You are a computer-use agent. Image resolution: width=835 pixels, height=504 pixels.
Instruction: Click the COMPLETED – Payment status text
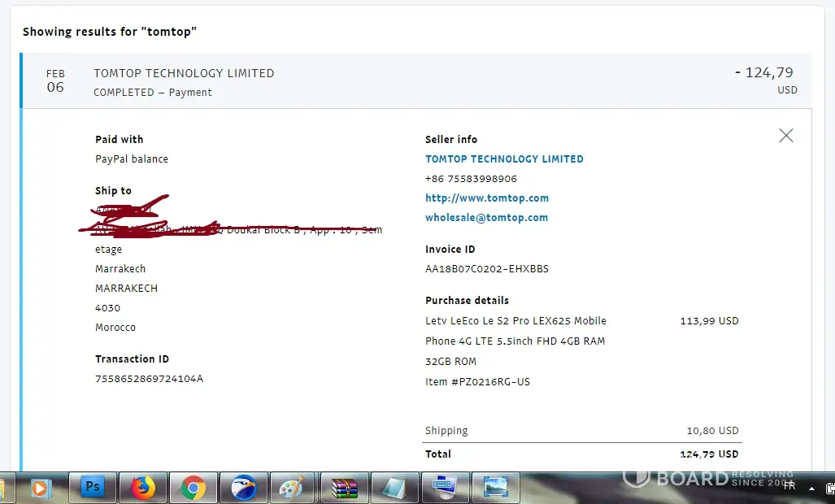click(x=153, y=93)
